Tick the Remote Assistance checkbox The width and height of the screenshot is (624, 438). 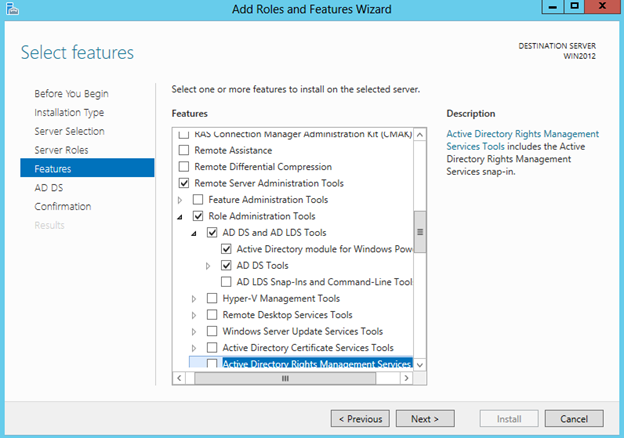(x=183, y=150)
